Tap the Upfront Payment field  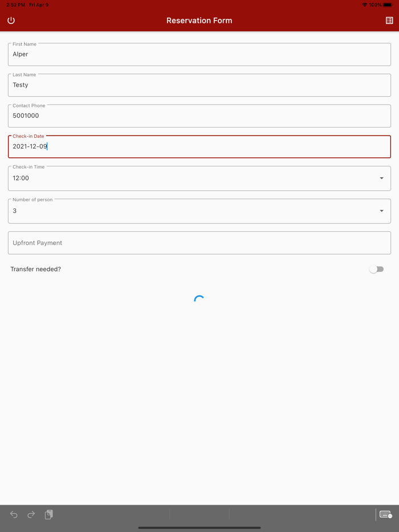click(x=199, y=243)
